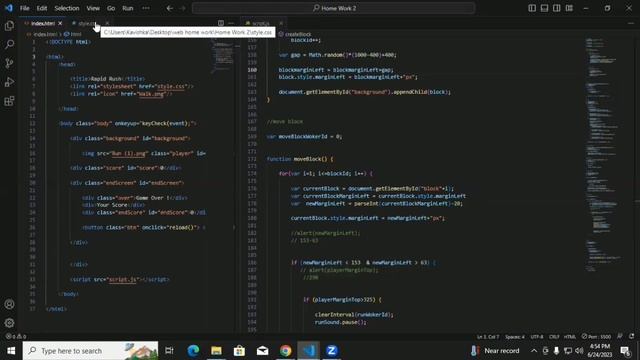
Task: Go back using the navigation arrow
Action: 169,8
